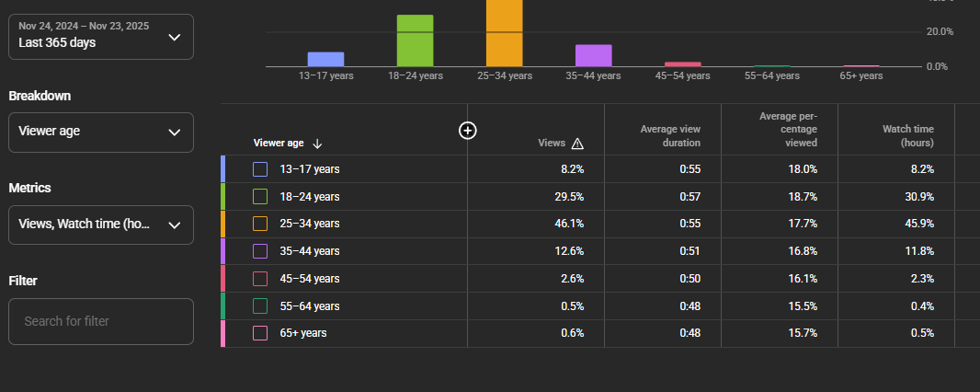Toggle the 45–54 years checkbox

click(x=260, y=279)
